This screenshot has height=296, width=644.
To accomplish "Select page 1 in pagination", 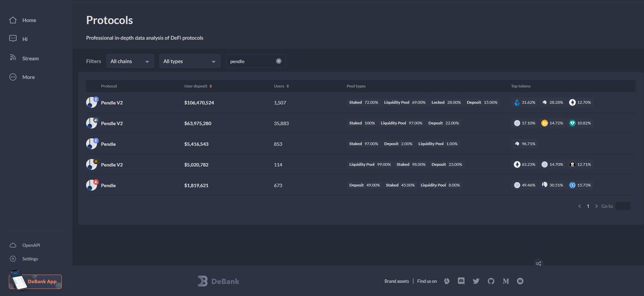I will pyautogui.click(x=588, y=206).
